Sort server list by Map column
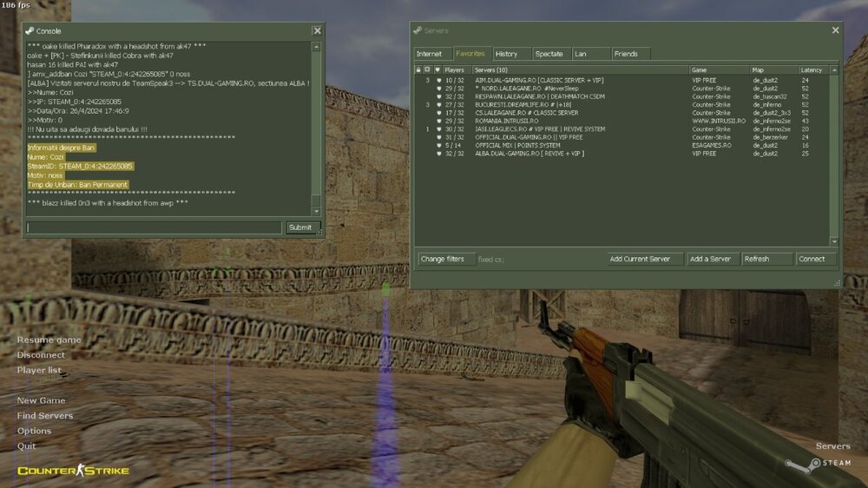 773,69
